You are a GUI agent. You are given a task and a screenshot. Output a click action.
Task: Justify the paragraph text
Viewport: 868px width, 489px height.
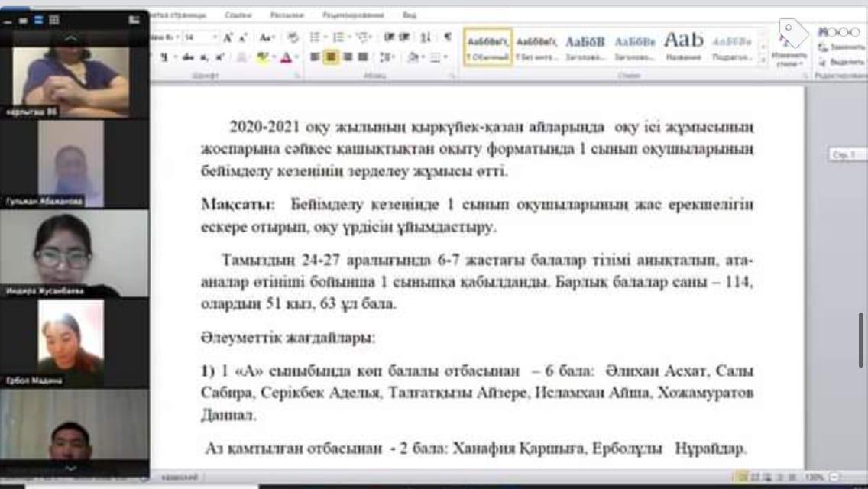tap(363, 57)
